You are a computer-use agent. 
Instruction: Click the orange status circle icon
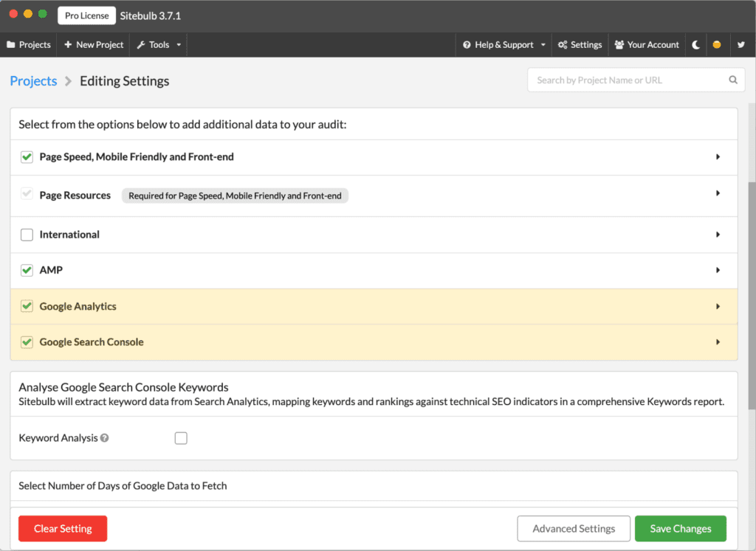coord(717,45)
